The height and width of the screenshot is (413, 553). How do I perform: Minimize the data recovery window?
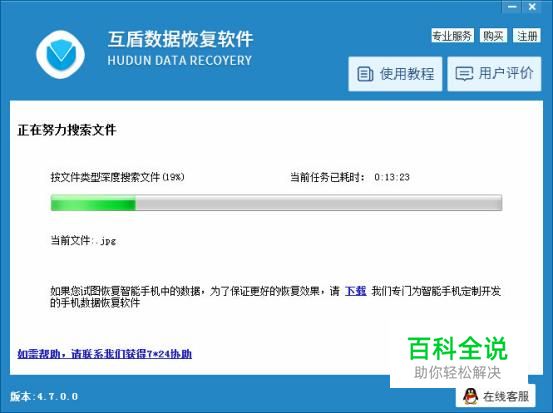[512, 7]
